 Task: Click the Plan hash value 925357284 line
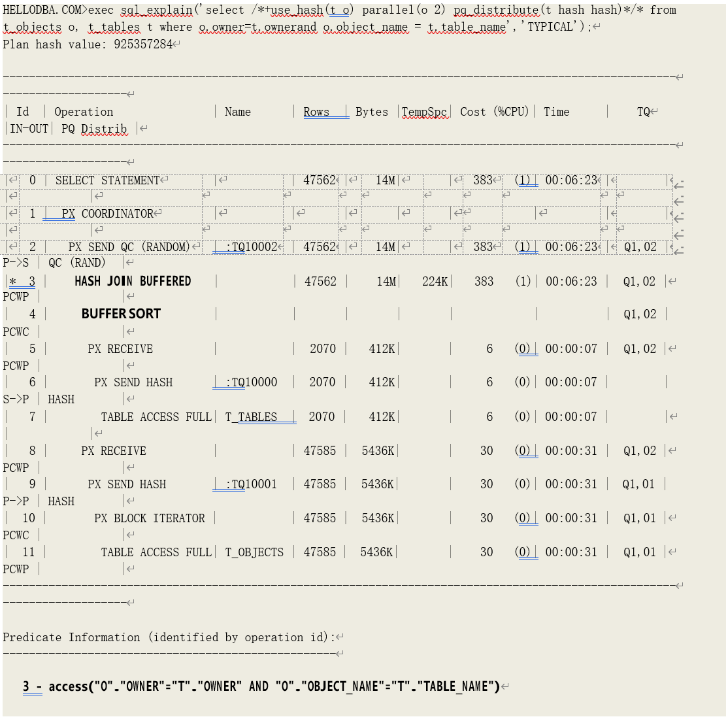(88, 44)
